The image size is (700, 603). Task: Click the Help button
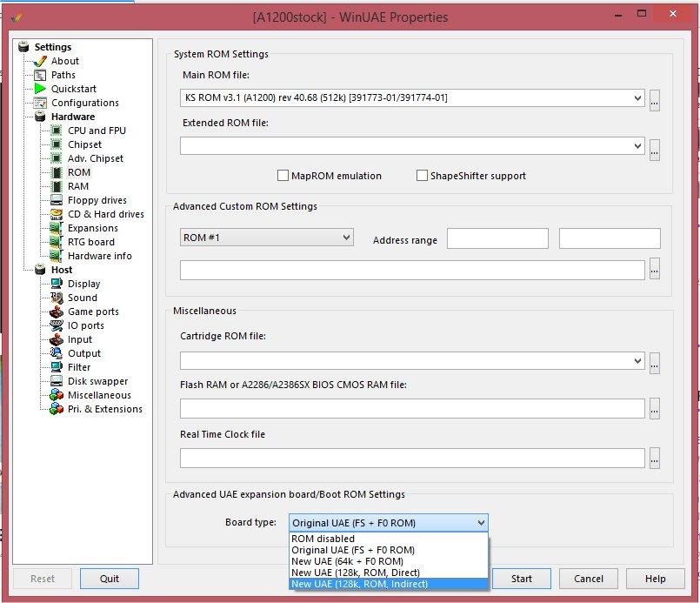pos(656,579)
